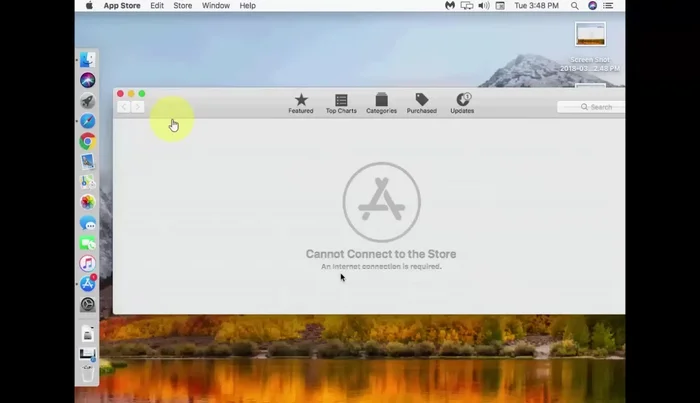This screenshot has height=403, width=700.
Task: Open Google Chrome from the Dock
Action: click(88, 141)
